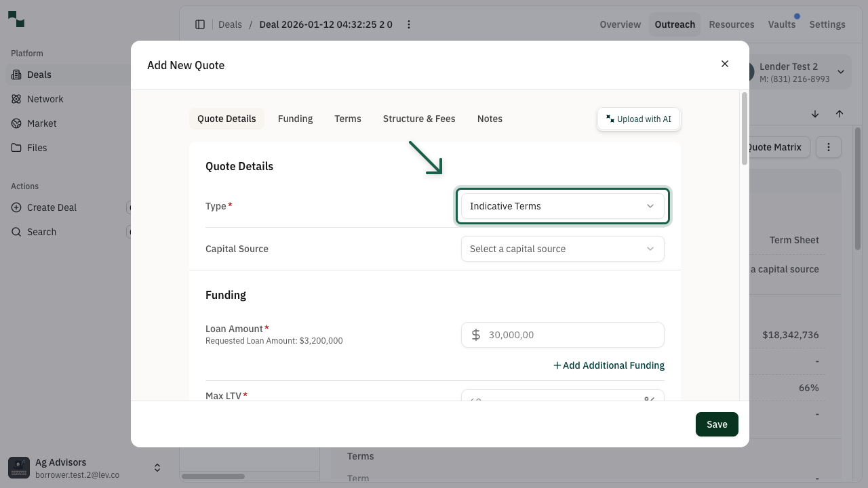Open Market from the sidebar
The height and width of the screenshot is (488, 868).
point(41,123)
